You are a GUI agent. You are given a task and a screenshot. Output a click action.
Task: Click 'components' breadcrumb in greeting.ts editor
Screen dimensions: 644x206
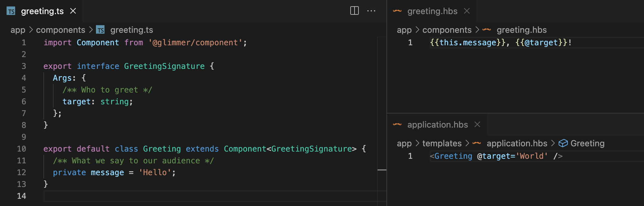click(60, 30)
